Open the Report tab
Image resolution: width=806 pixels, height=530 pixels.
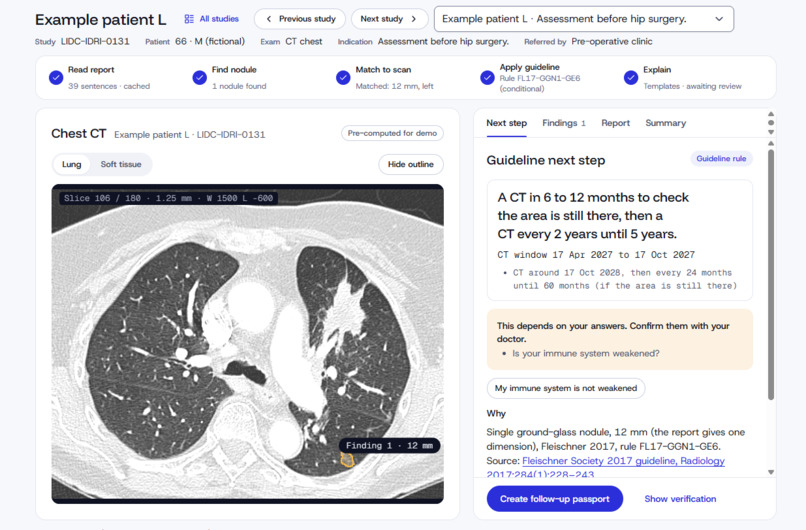point(615,123)
